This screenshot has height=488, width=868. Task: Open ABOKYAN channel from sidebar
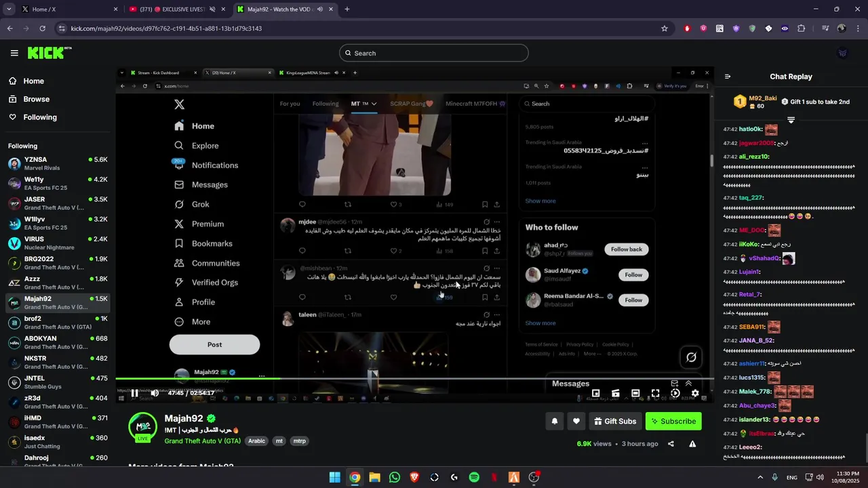point(58,342)
